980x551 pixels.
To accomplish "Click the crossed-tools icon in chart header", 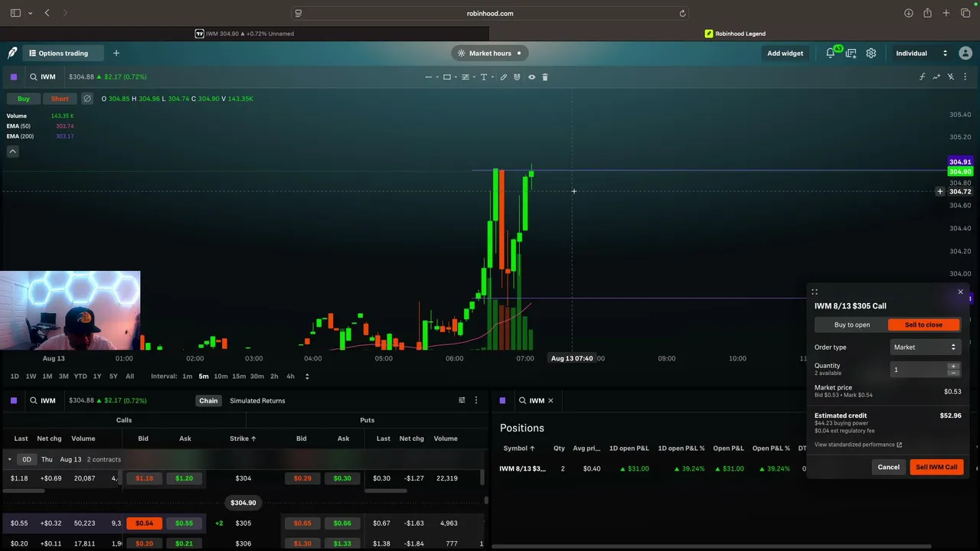I will [951, 77].
